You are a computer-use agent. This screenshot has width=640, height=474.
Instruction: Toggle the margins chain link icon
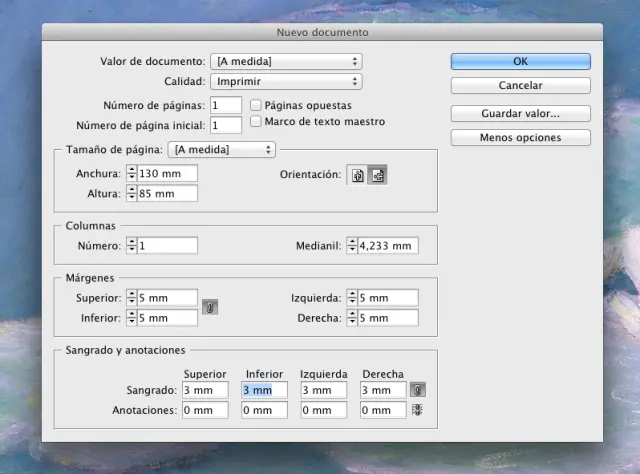[208, 307]
